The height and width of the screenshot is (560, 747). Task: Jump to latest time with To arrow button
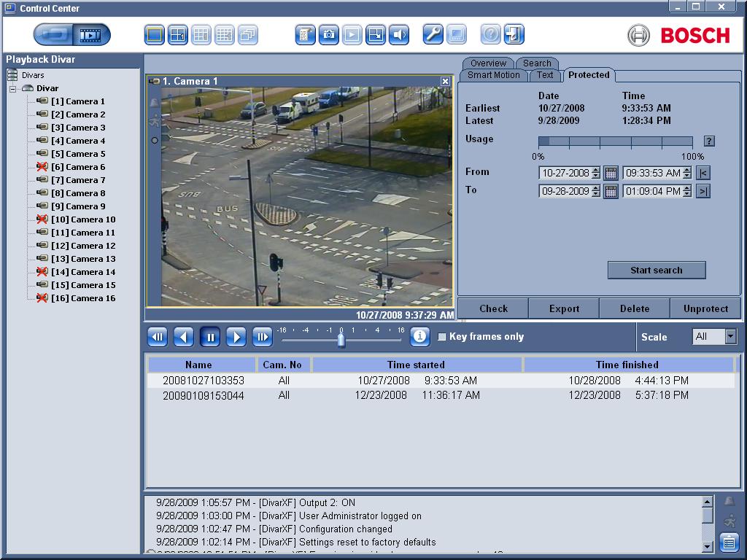703,191
